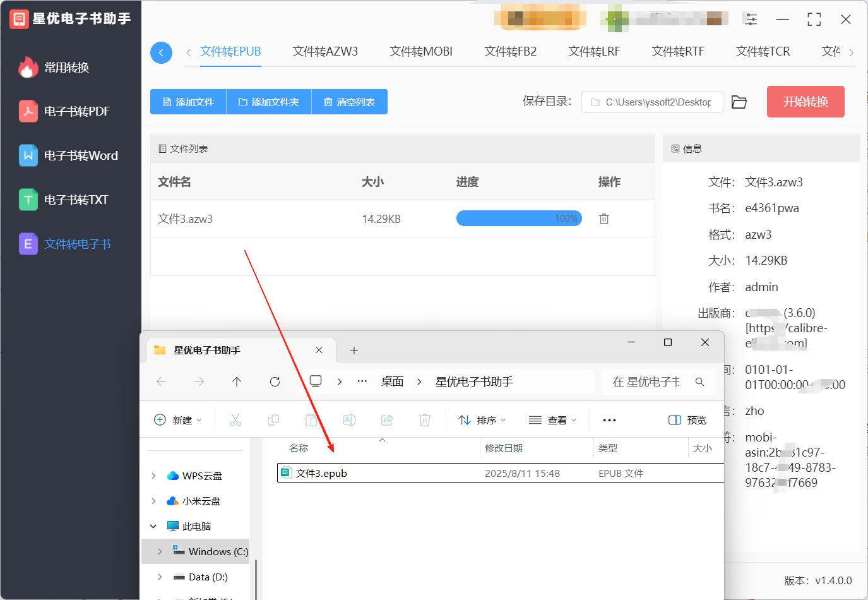Viewport: 868px width, 600px height.
Task: Expand the address bar ellipsis
Action: [362, 381]
